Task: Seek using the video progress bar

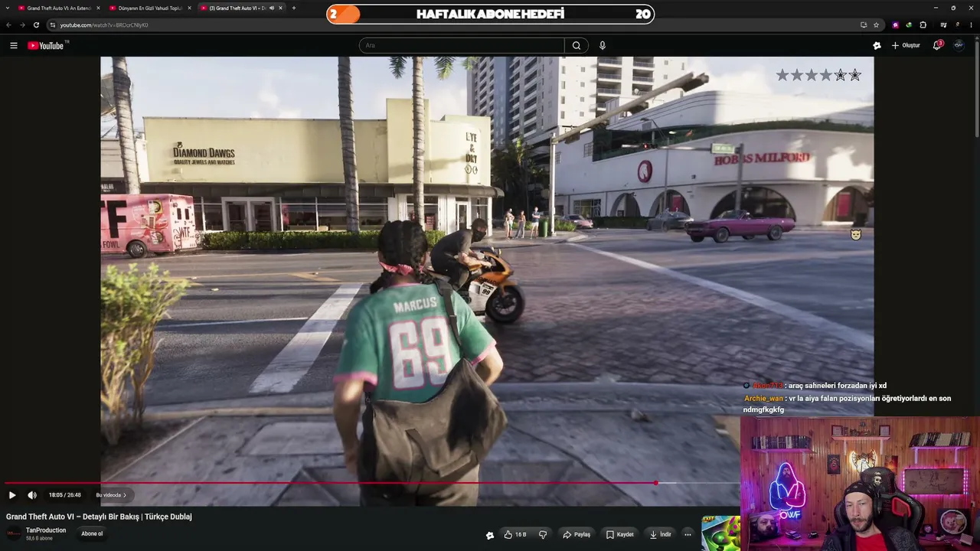Action: coord(371,483)
